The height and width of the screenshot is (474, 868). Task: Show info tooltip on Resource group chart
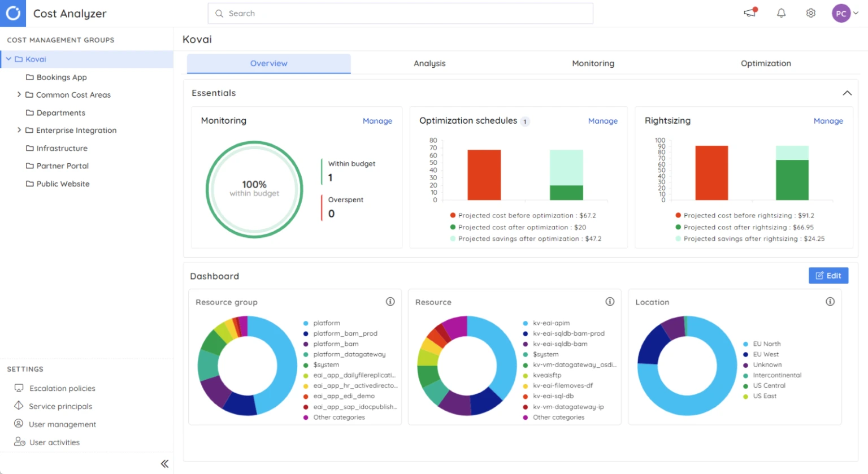click(390, 302)
